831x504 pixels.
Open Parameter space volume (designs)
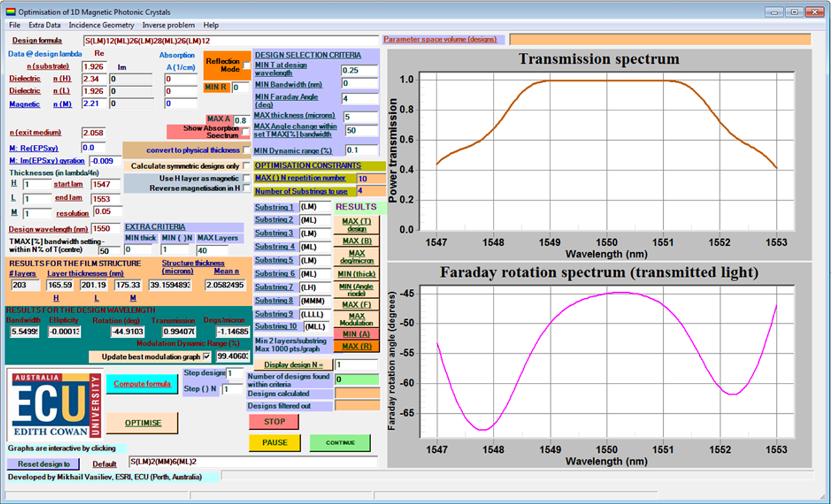442,39
